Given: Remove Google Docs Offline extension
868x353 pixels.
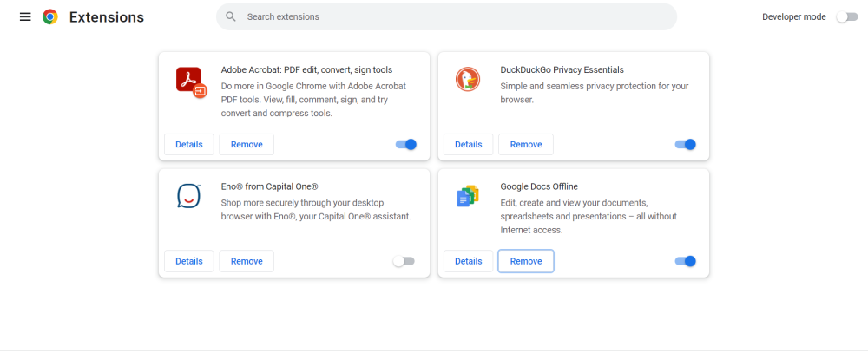Looking at the screenshot, I should [526, 261].
